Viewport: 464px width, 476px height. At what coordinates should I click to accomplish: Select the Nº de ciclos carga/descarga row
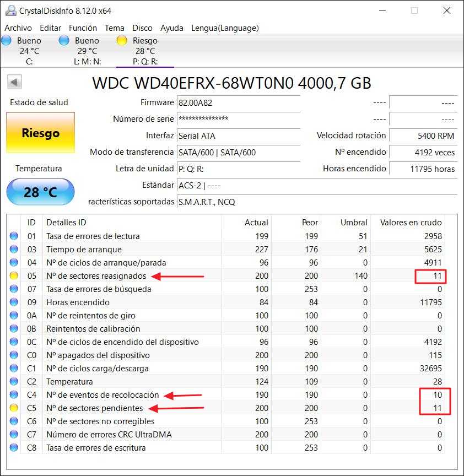(x=226, y=368)
